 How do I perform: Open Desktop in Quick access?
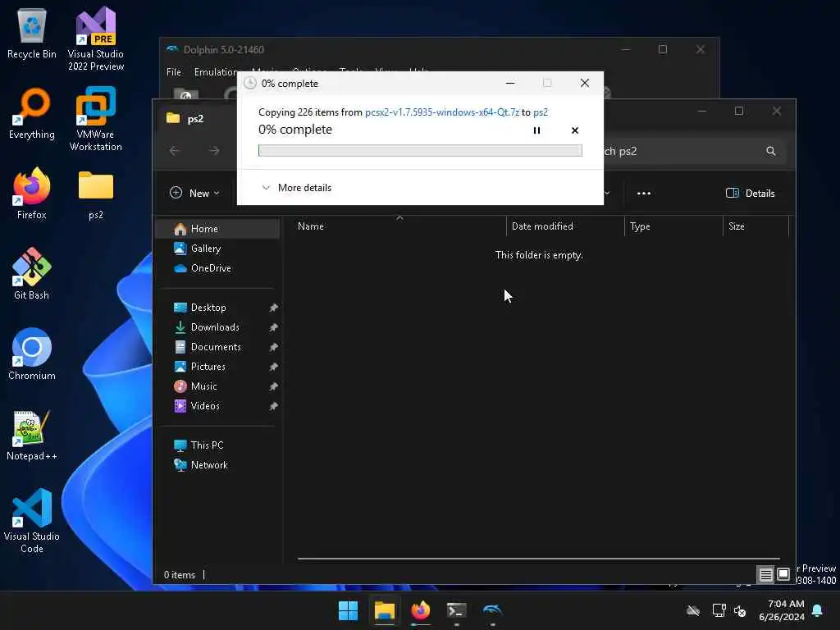[217, 308]
